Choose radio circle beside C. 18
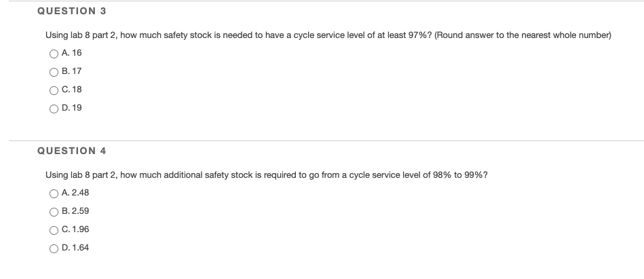644x279 pixels. click(54, 90)
